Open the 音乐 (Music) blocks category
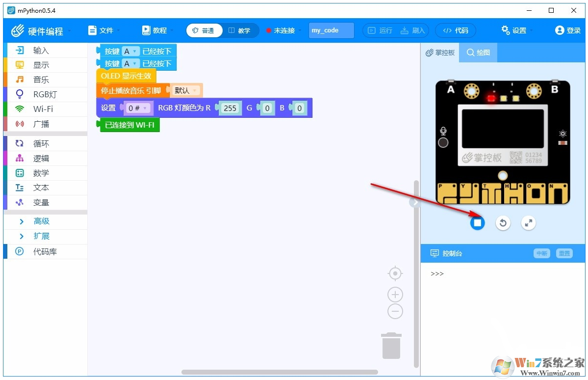588x380 pixels. click(40, 79)
